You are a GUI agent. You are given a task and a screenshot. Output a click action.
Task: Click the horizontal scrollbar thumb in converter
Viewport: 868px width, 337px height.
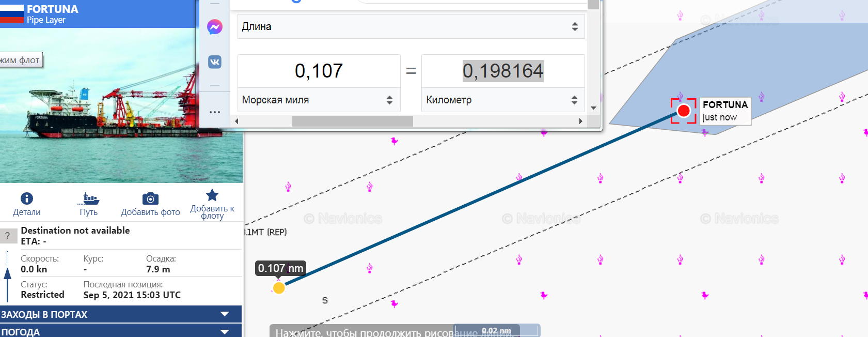pyautogui.click(x=352, y=121)
